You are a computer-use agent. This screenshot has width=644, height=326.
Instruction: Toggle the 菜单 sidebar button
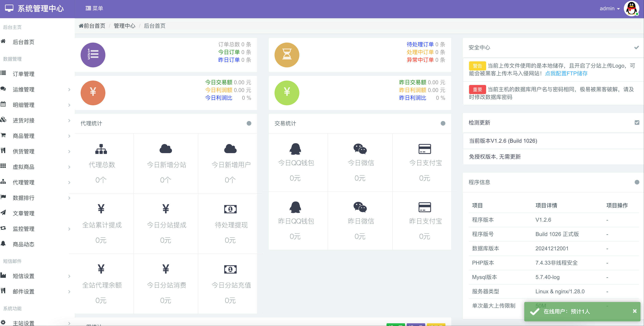tap(94, 9)
